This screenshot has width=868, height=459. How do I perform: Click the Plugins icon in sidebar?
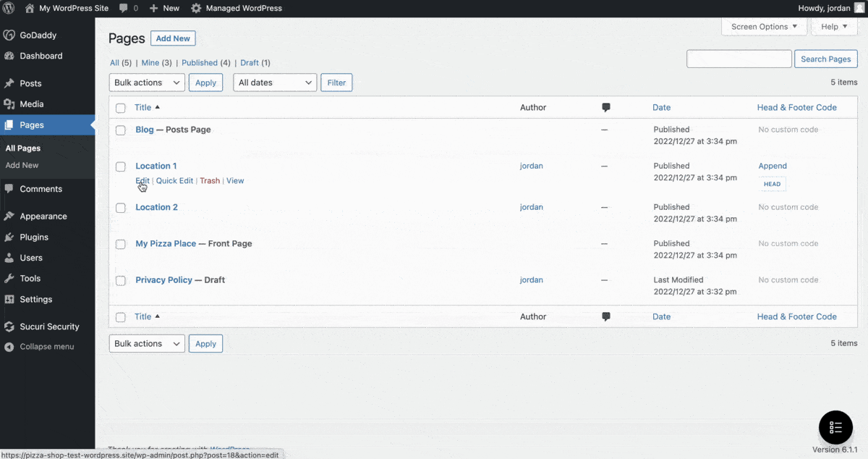click(x=9, y=237)
